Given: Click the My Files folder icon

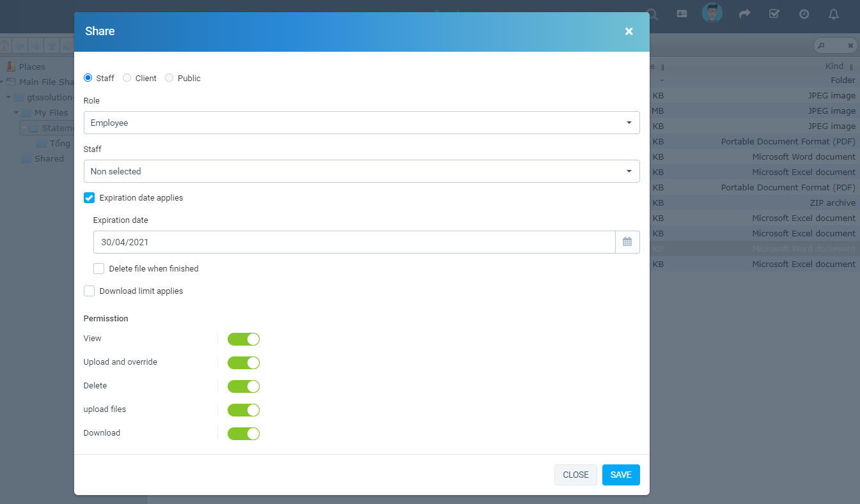Looking at the screenshot, I should pos(26,112).
